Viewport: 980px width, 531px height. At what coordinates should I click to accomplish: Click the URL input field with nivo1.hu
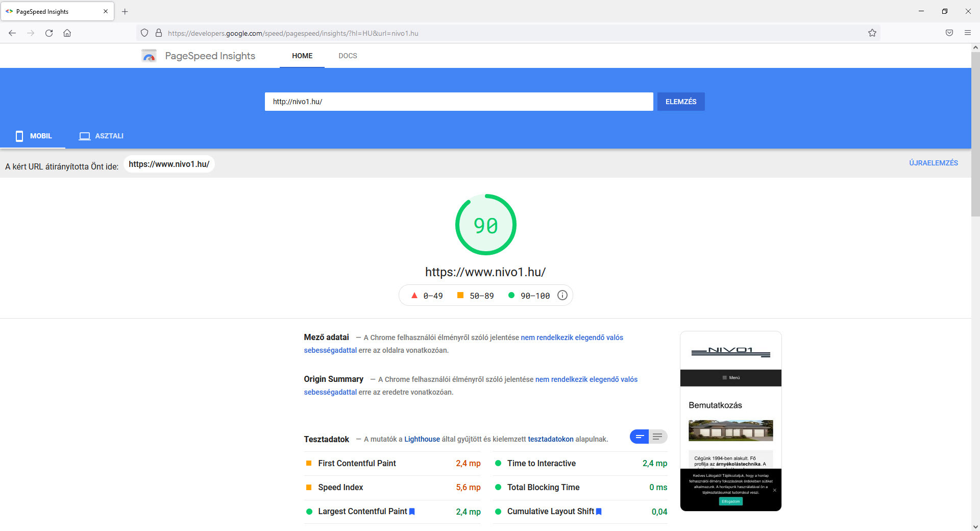pyautogui.click(x=458, y=102)
